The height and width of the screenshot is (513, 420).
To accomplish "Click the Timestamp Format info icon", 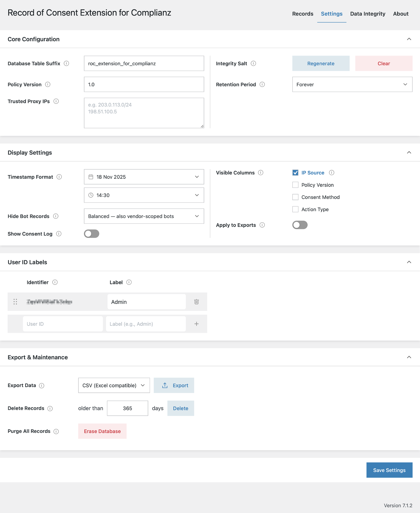I will click(59, 177).
